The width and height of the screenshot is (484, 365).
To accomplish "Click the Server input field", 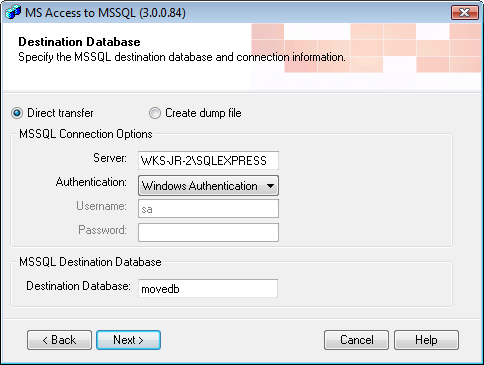I will click(x=208, y=161).
